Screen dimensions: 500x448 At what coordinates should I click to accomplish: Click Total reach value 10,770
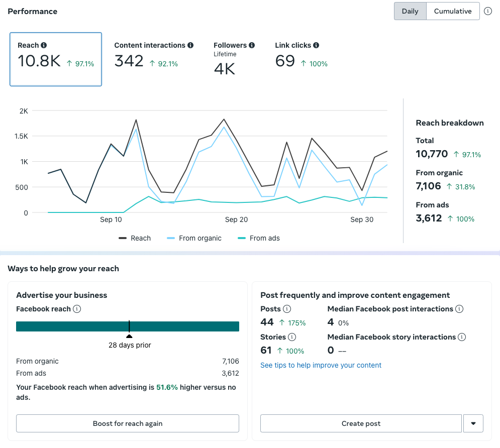432,154
